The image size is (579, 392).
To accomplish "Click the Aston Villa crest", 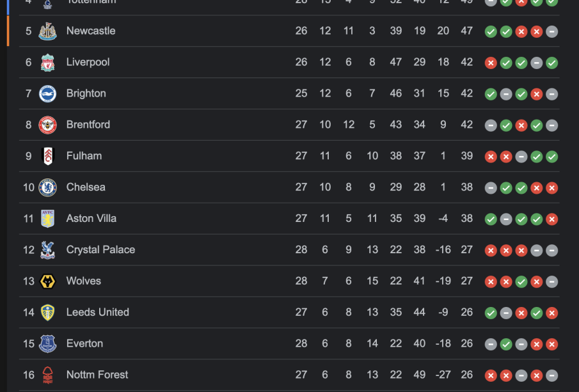I will tap(47, 219).
